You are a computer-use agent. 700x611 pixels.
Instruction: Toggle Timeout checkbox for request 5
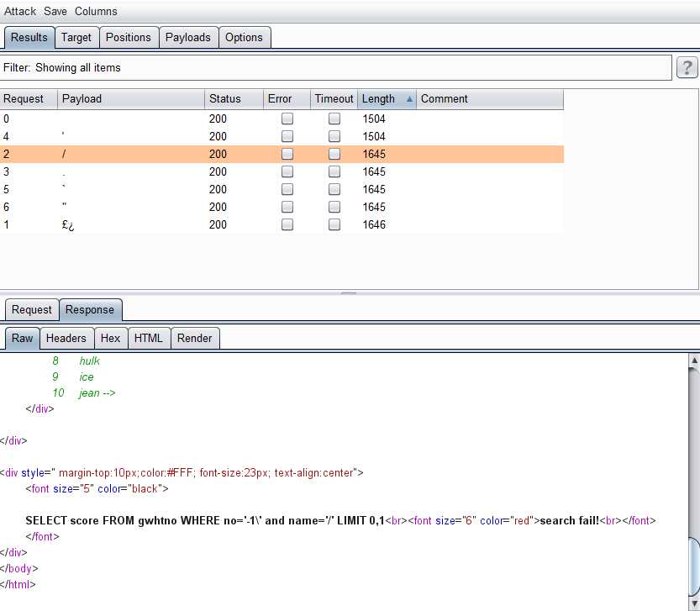(334, 189)
